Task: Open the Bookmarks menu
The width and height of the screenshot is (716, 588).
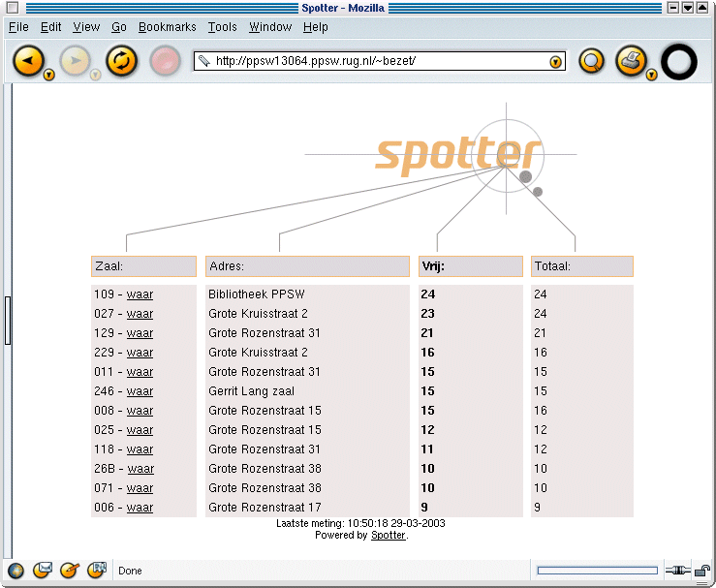Action: point(167,27)
